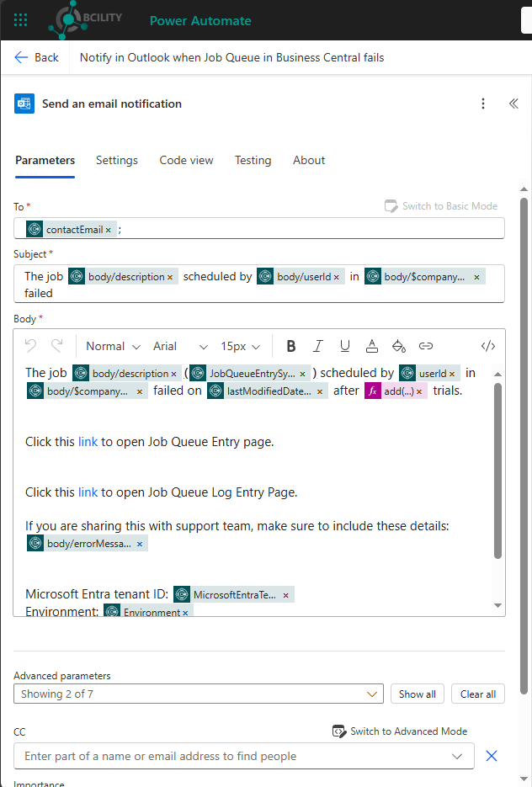The width and height of the screenshot is (532, 787).
Task: Click the BCILITY logo
Action: click(x=85, y=20)
